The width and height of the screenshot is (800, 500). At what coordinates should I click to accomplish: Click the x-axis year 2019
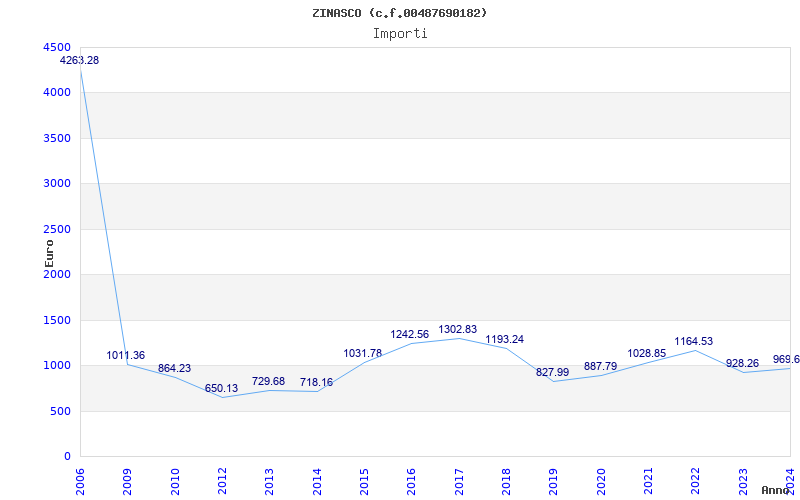(x=554, y=481)
